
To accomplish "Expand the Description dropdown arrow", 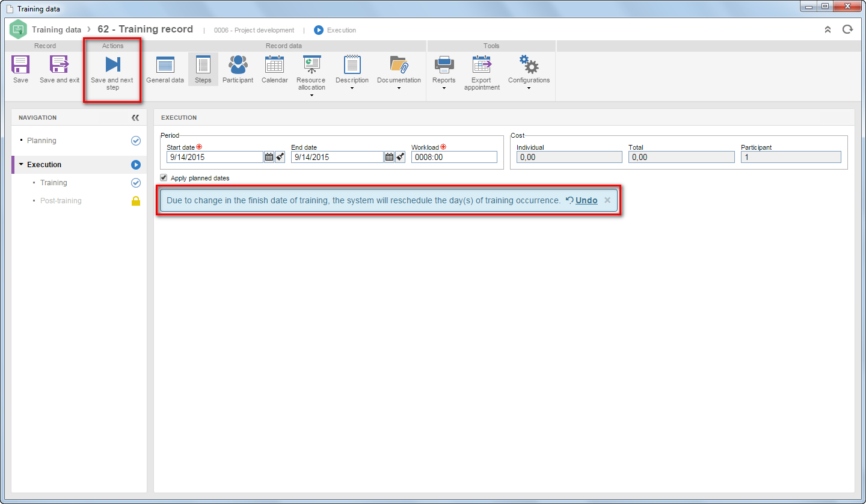I will point(352,88).
